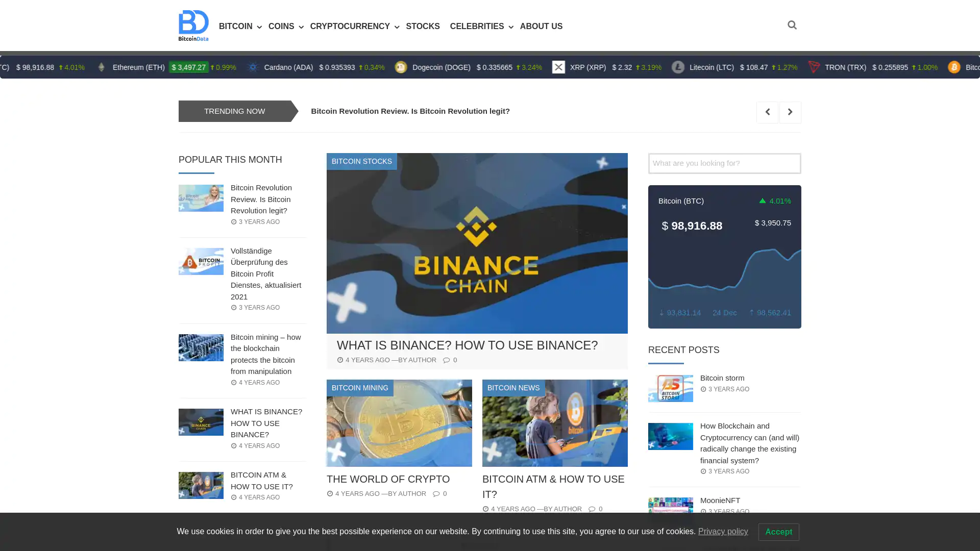Click the Cardano icon in ticker
980x551 pixels.
(x=253, y=67)
